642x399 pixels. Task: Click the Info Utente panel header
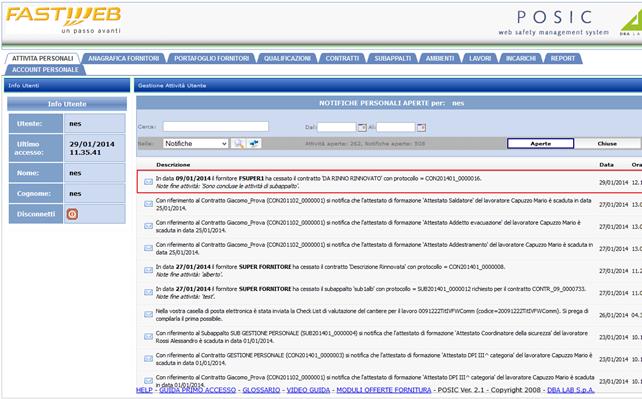point(67,104)
